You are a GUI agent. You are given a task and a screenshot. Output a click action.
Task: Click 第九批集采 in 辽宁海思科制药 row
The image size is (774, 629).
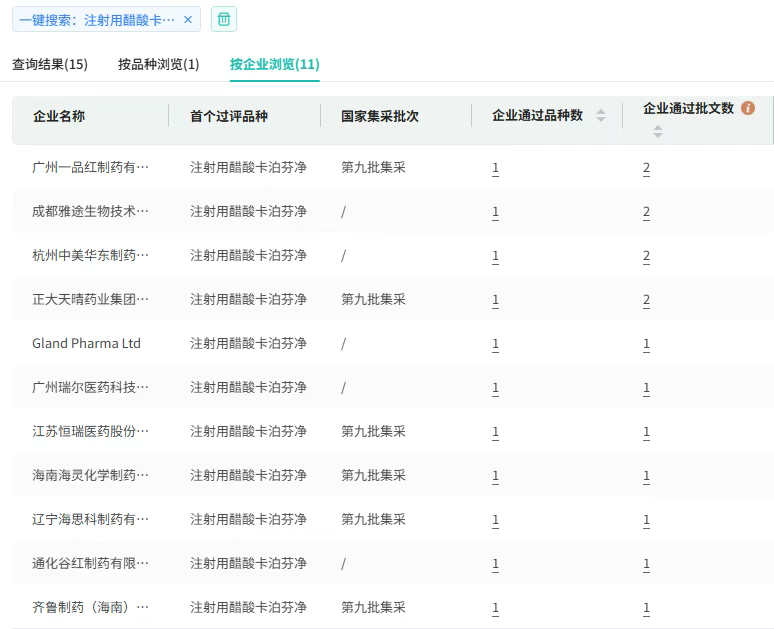pyautogui.click(x=373, y=520)
